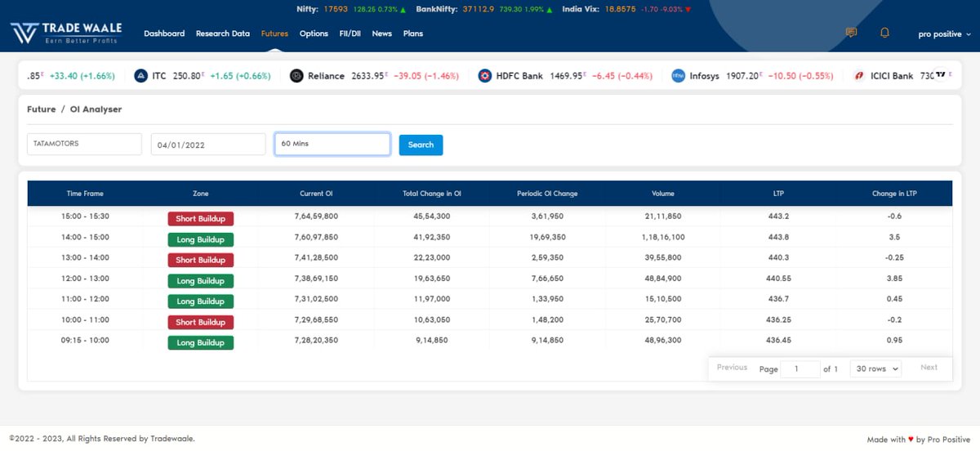Click the Next page button
Image resolution: width=980 pixels, height=451 pixels.
pyautogui.click(x=929, y=368)
